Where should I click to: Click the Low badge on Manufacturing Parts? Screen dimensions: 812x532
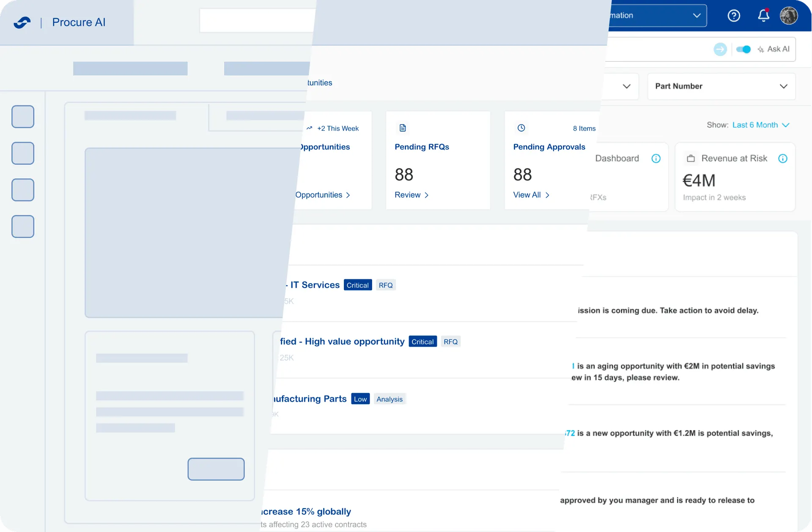[360, 399]
